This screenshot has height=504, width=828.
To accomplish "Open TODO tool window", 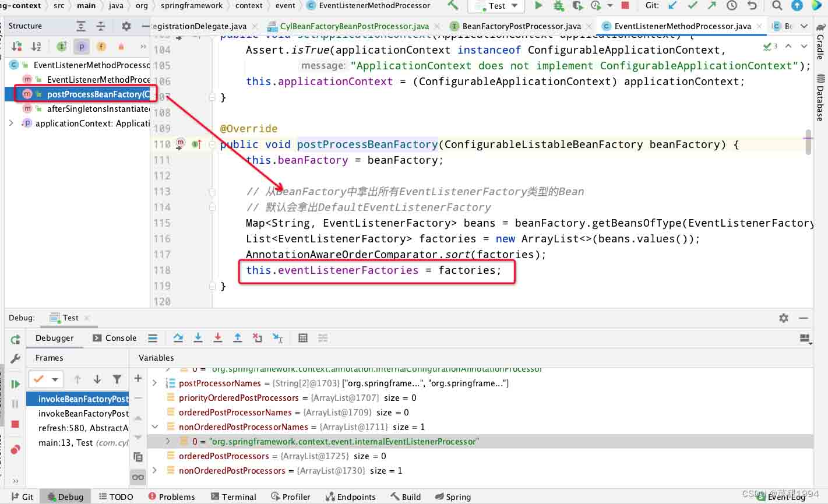I will click(x=116, y=497).
